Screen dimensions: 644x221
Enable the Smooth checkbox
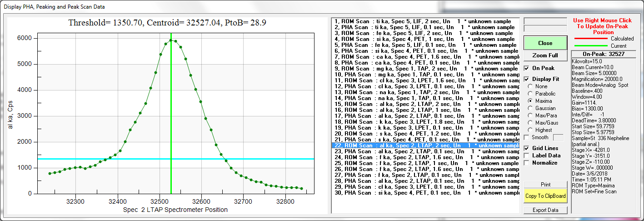click(527, 137)
